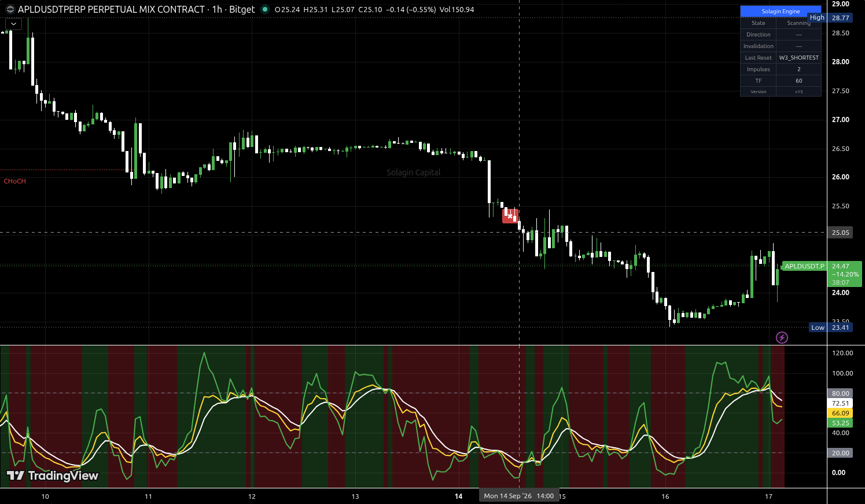Click the red signal marker on the candles
865x504 pixels.
coord(510,216)
